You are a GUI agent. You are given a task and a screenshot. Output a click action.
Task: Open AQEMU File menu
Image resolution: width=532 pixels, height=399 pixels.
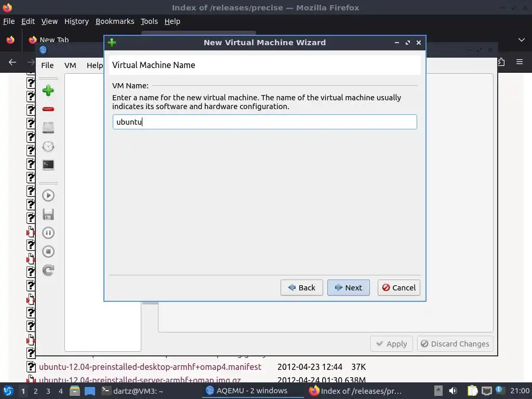click(x=47, y=65)
